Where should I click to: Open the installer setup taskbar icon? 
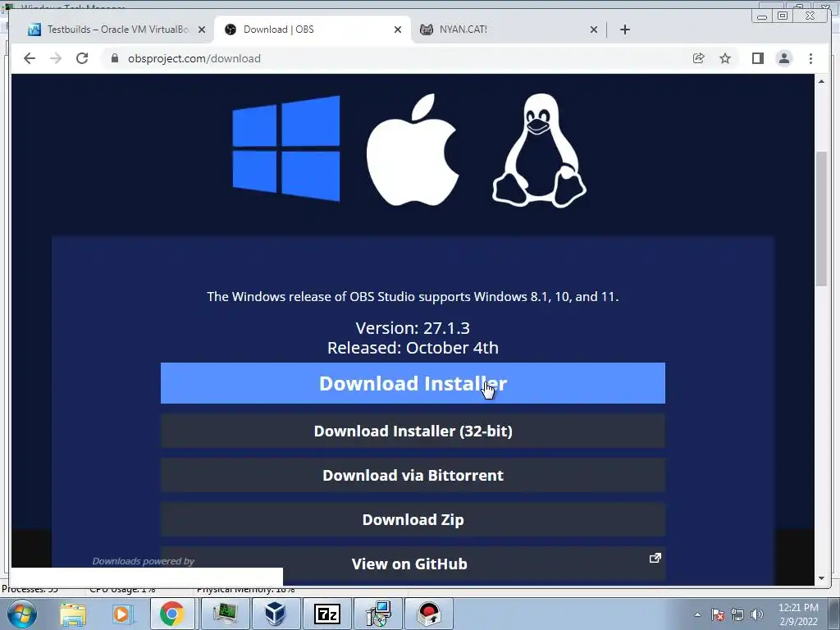pos(378,614)
